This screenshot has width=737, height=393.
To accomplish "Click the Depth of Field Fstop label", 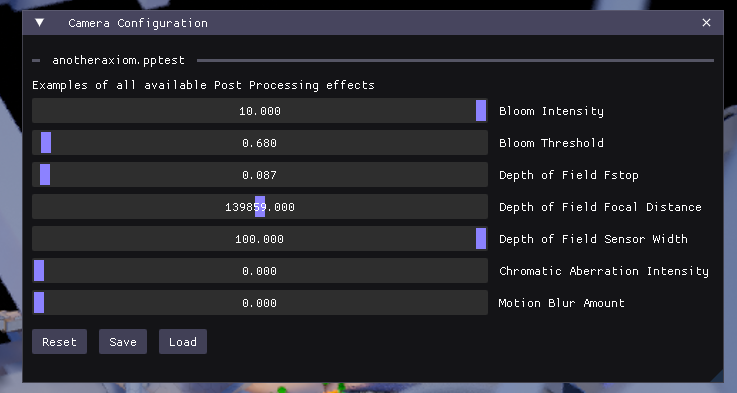I will [x=569, y=175].
